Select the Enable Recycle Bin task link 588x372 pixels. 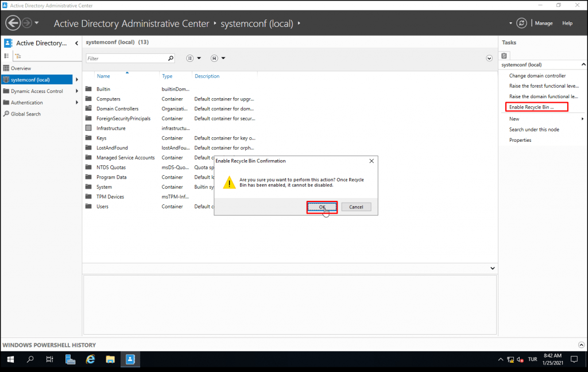click(x=533, y=107)
